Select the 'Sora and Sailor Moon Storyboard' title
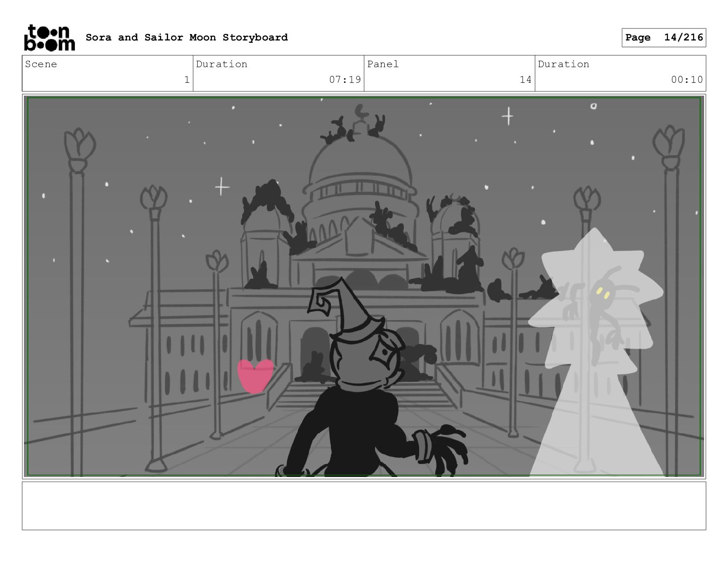Image resolution: width=728 pixels, height=563 pixels. (x=187, y=37)
